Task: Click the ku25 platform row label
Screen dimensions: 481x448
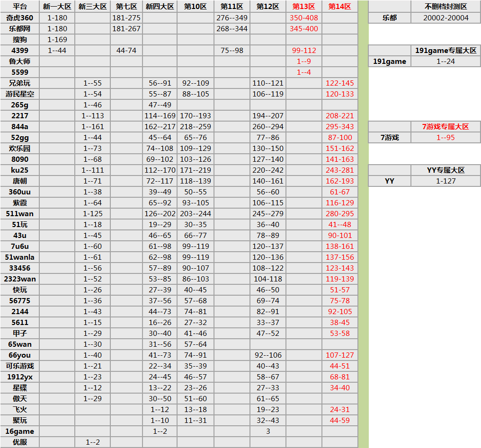Action: pos(19,170)
